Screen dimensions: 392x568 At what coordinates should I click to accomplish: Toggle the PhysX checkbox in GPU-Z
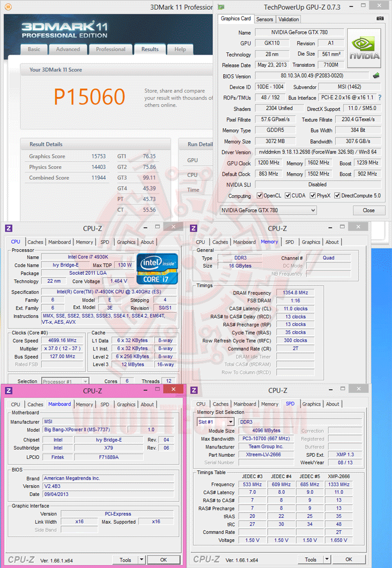click(x=313, y=196)
